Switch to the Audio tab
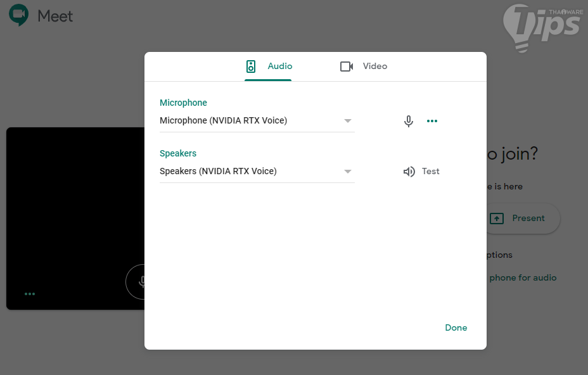The width and height of the screenshot is (588, 375). click(x=268, y=67)
